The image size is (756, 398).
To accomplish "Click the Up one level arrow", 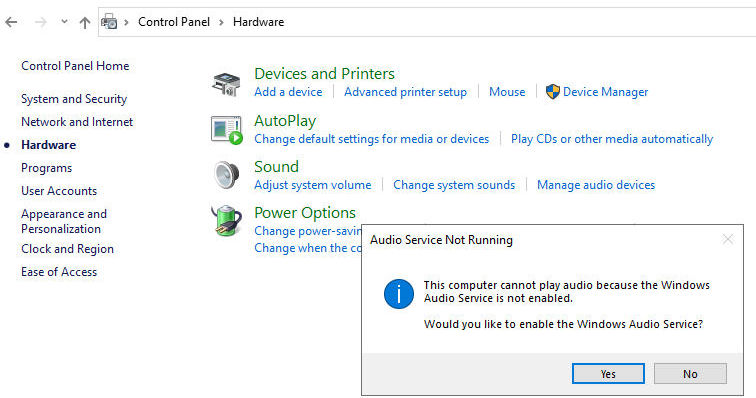I will click(85, 22).
